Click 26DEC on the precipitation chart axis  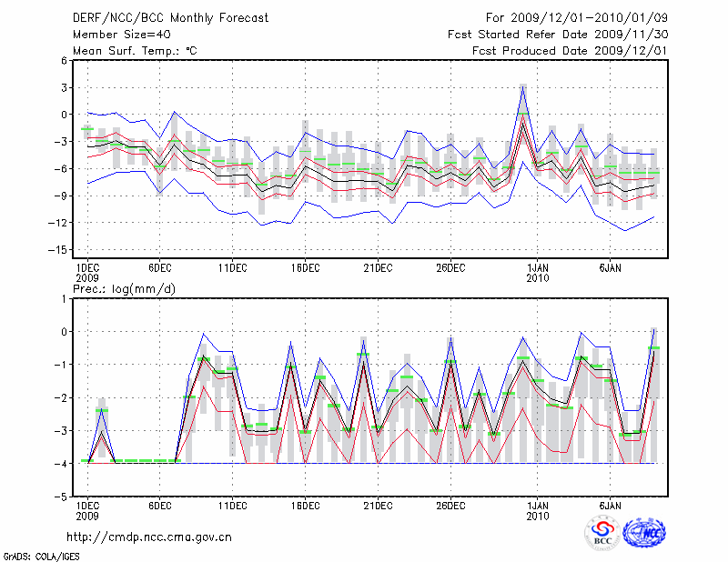450,505
